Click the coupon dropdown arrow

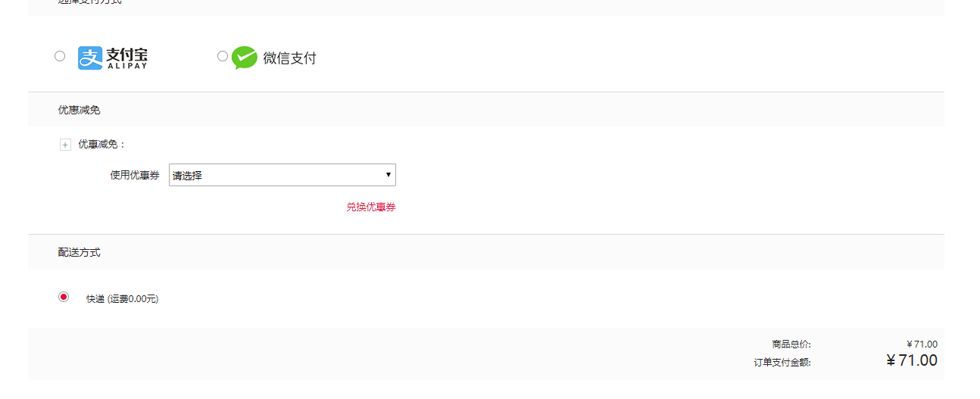click(x=389, y=175)
